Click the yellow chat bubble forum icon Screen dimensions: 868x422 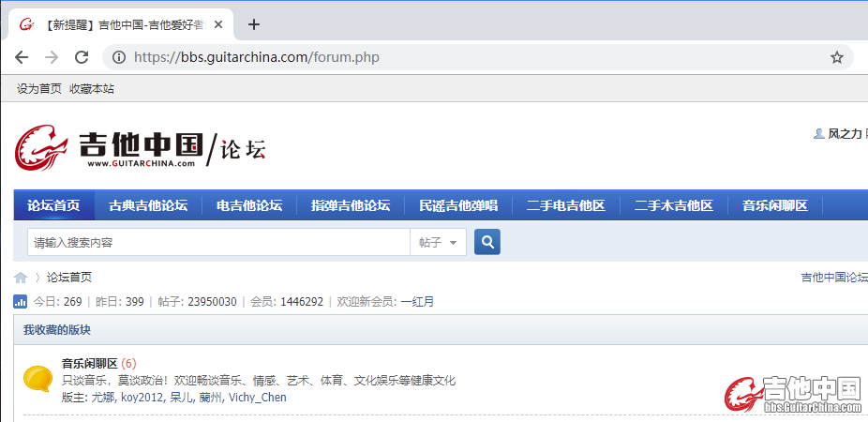coord(37,379)
